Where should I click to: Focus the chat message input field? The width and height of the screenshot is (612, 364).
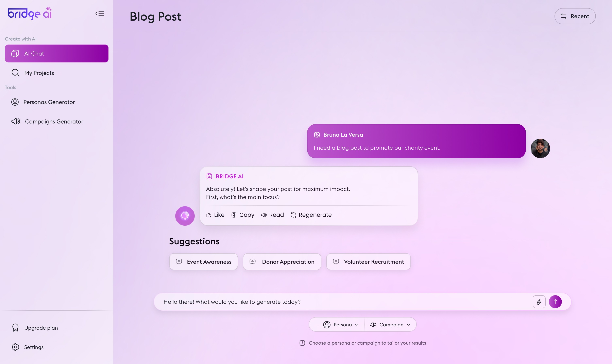344,302
